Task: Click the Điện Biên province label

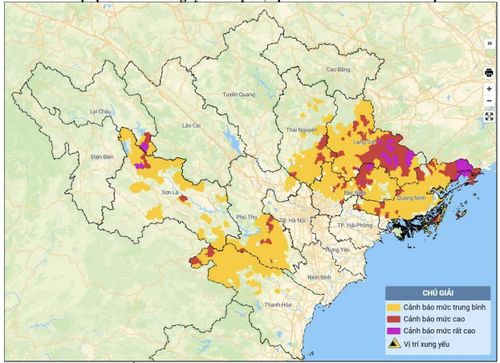Action: coord(102,157)
